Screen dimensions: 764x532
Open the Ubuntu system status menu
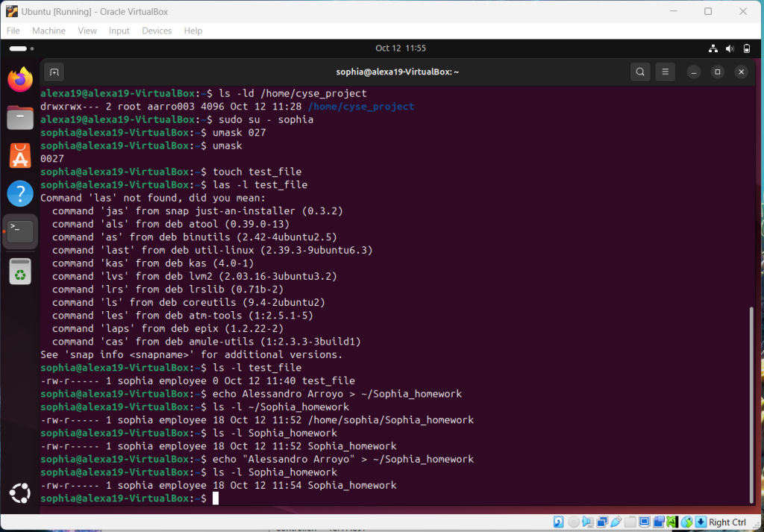pos(730,48)
